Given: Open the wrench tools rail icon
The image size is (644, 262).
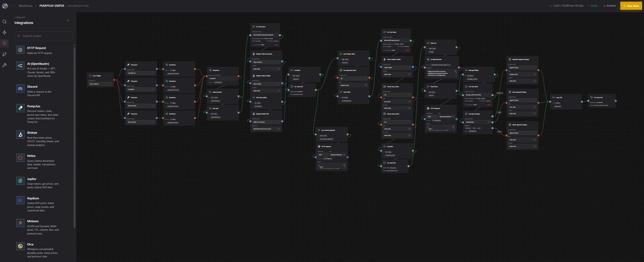Looking at the screenshot, I should coord(4,65).
